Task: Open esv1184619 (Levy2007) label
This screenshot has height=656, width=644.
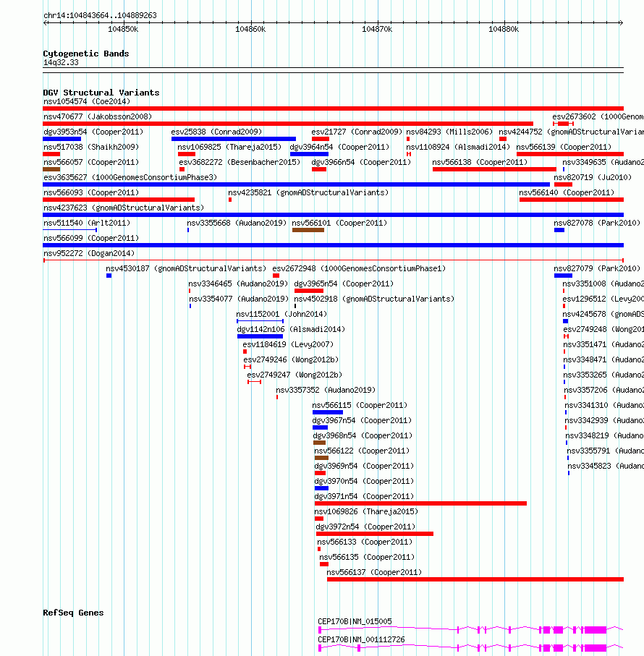Action: [x=288, y=345]
